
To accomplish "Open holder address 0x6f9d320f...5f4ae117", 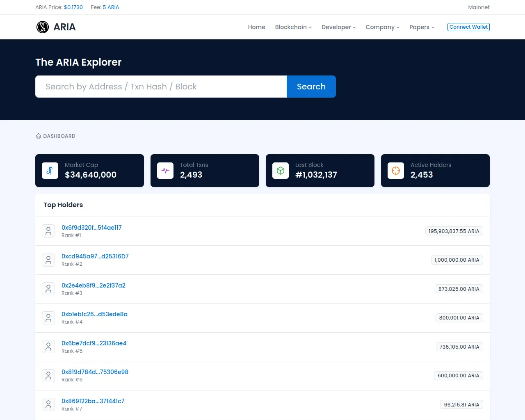I will pos(91,228).
